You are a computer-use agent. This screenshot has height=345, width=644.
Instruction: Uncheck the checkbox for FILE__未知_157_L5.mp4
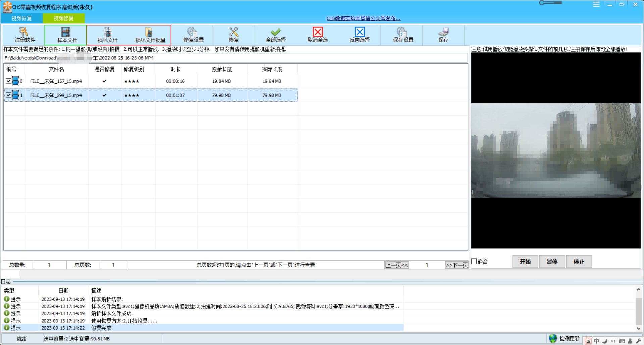tap(8, 81)
